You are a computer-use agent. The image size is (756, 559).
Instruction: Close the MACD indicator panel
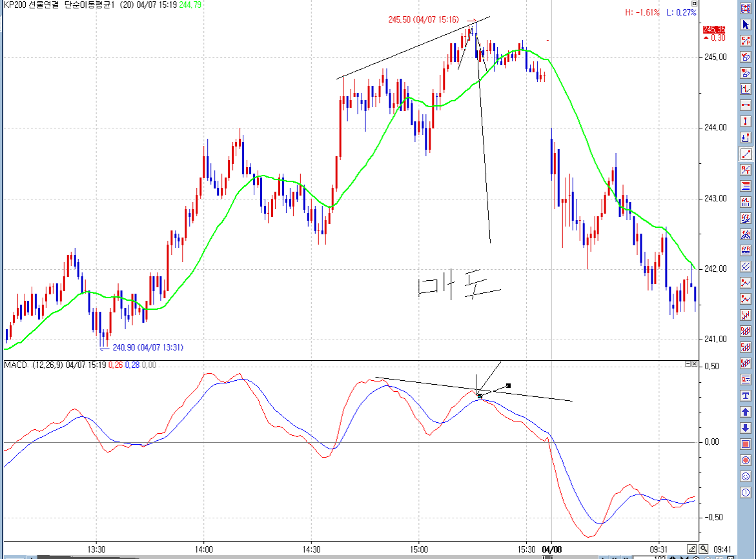(x=695, y=365)
